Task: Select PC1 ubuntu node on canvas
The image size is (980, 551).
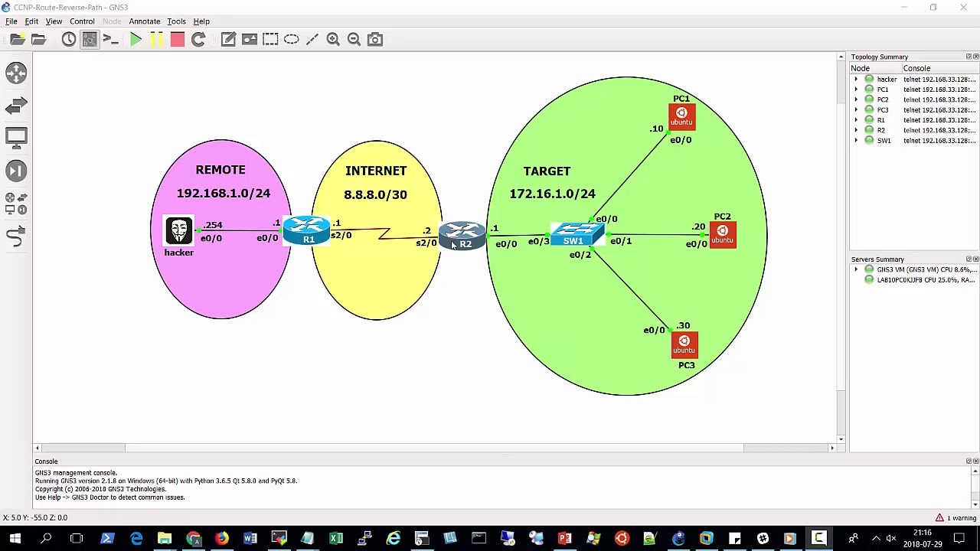Action: (681, 116)
